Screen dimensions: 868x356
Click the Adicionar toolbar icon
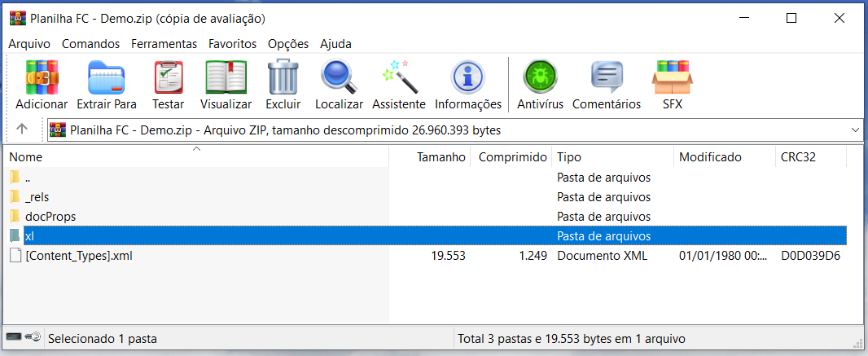(x=42, y=77)
